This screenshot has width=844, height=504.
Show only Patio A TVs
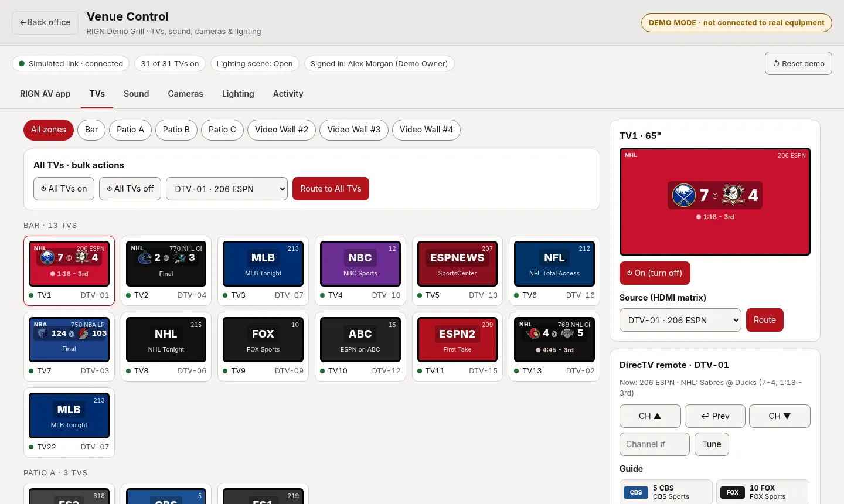click(130, 130)
